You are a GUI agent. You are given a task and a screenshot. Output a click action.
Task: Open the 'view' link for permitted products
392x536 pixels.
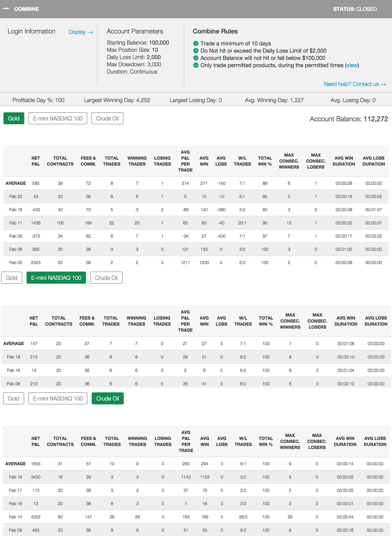(x=352, y=65)
